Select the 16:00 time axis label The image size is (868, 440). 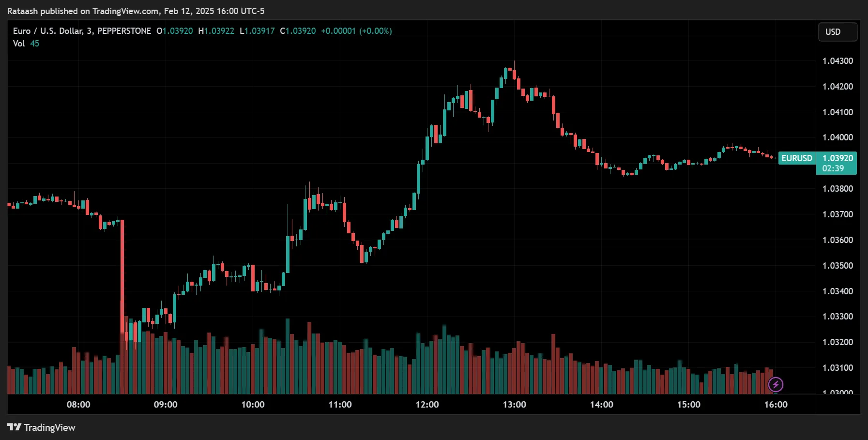click(777, 405)
